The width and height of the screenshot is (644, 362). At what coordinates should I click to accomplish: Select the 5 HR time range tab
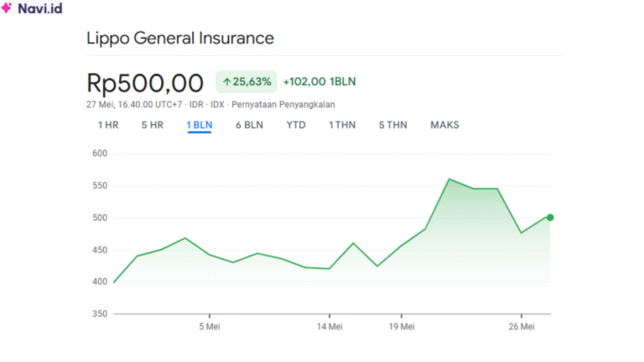coord(153,125)
